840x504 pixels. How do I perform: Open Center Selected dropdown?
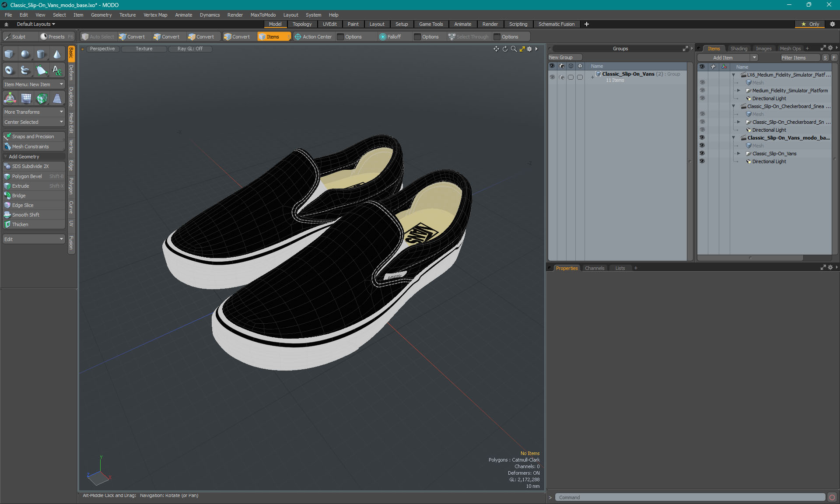(x=34, y=122)
